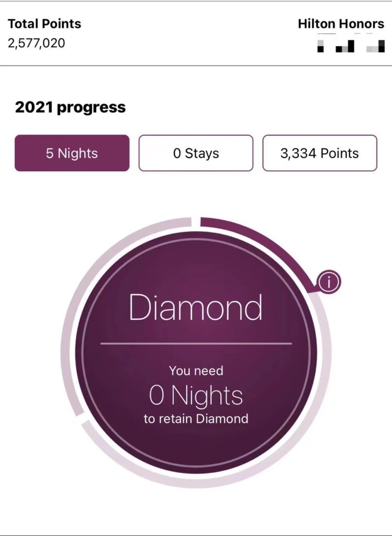This screenshot has width=392, height=536.
Task: Click the gap at top of progress ring
Action: click(x=196, y=221)
